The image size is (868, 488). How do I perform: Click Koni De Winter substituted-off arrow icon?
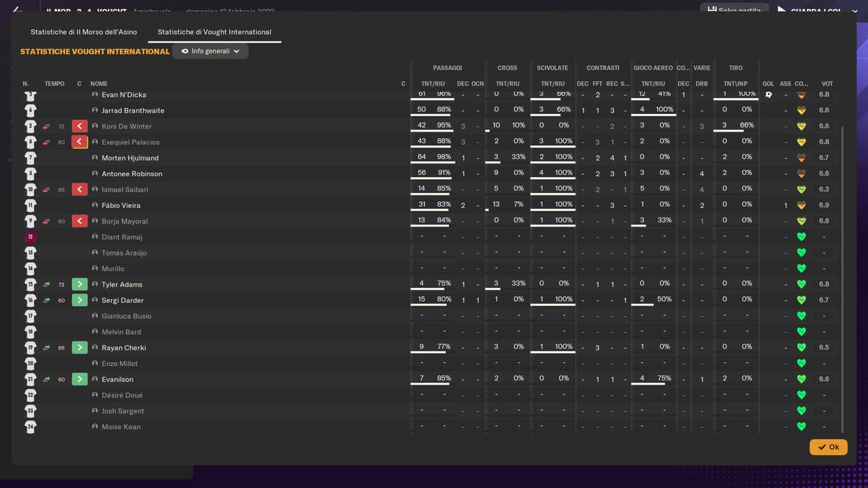pos(79,126)
